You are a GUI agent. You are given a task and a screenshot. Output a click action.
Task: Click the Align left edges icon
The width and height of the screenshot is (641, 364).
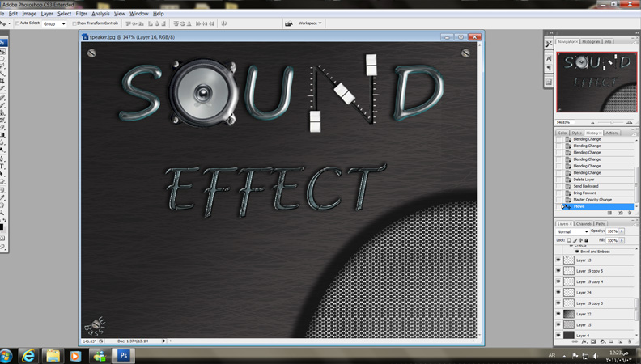pyautogui.click(x=150, y=23)
